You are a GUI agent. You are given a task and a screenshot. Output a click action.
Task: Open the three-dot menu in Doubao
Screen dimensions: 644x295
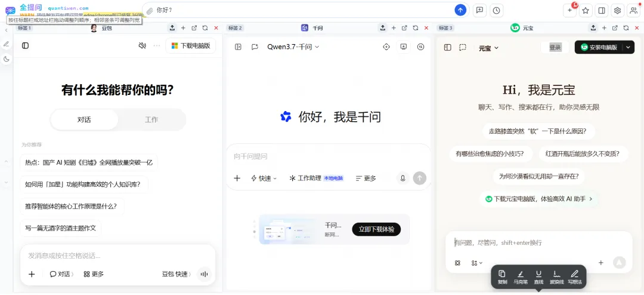pos(156,45)
